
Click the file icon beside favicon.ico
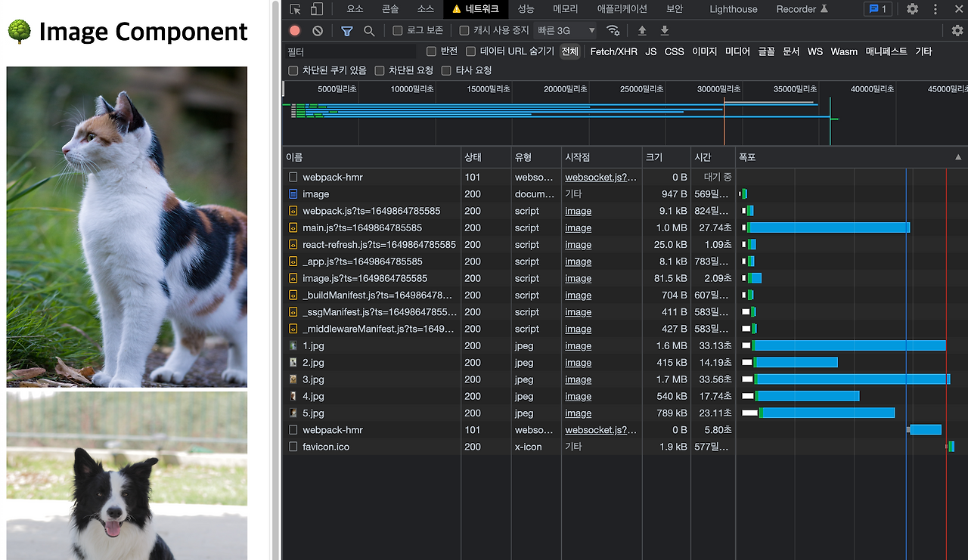coord(293,447)
